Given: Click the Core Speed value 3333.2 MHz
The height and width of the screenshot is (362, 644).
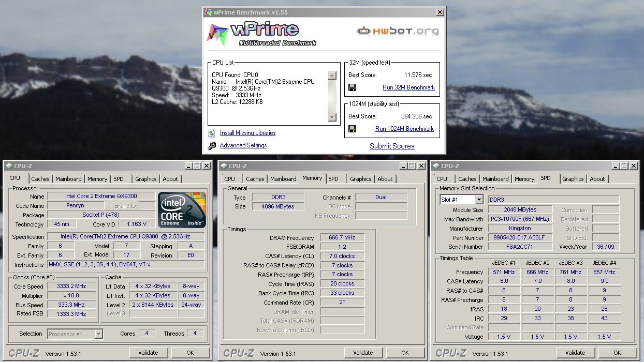Looking at the screenshot, I should click(71, 286).
